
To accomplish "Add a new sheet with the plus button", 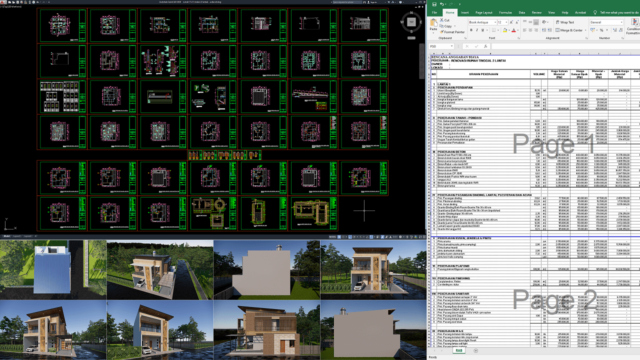I will pos(476,351).
